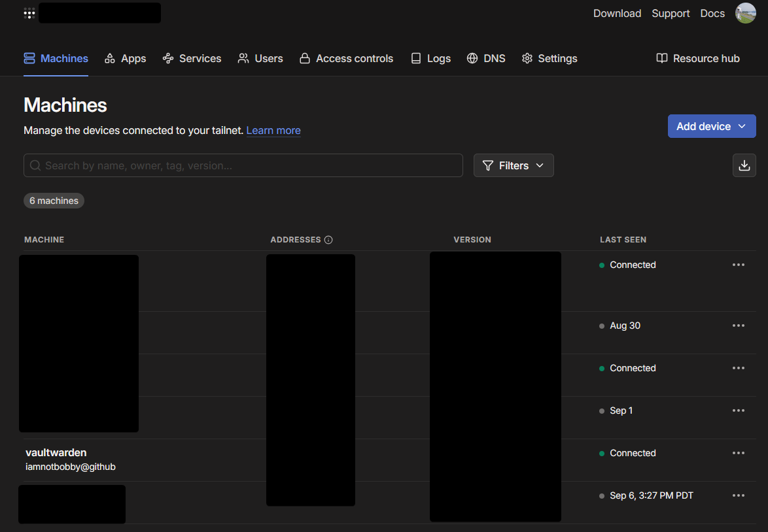Click the addresses info icon
The width and height of the screenshot is (768, 532).
(328, 240)
